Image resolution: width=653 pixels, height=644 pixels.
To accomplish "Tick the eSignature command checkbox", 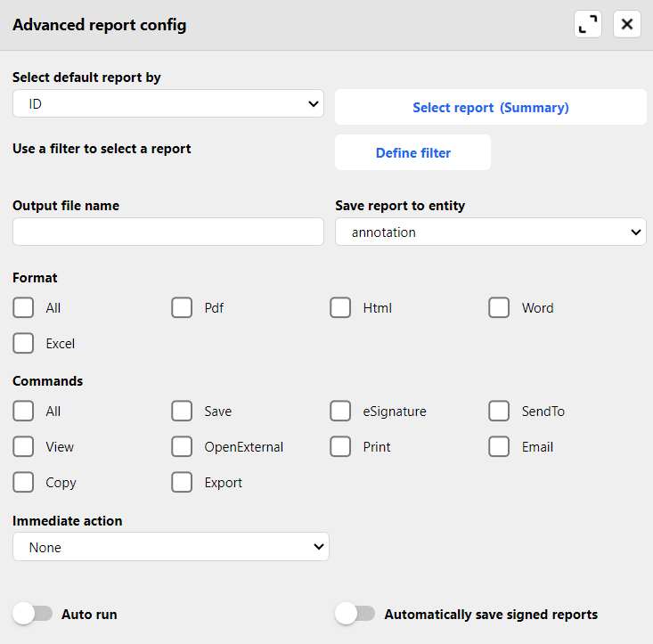I will point(340,412).
